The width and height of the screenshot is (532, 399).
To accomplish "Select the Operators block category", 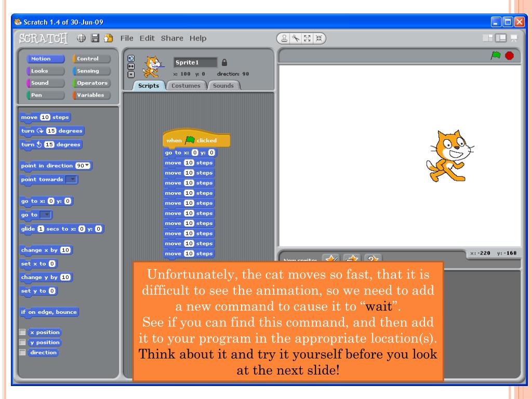I will click(91, 83).
